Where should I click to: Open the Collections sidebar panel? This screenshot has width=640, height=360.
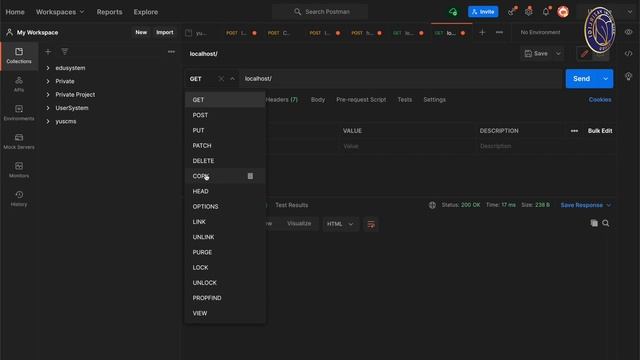click(19, 56)
